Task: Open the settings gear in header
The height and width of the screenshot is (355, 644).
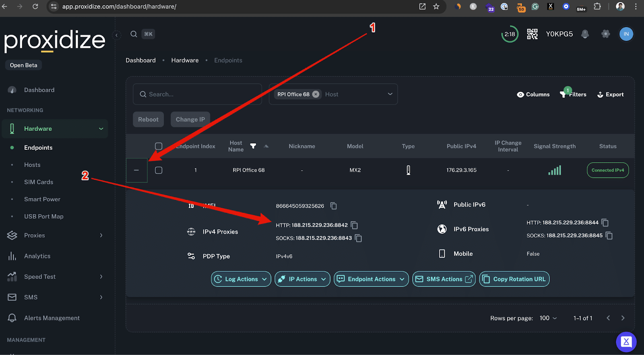Action: tap(605, 34)
